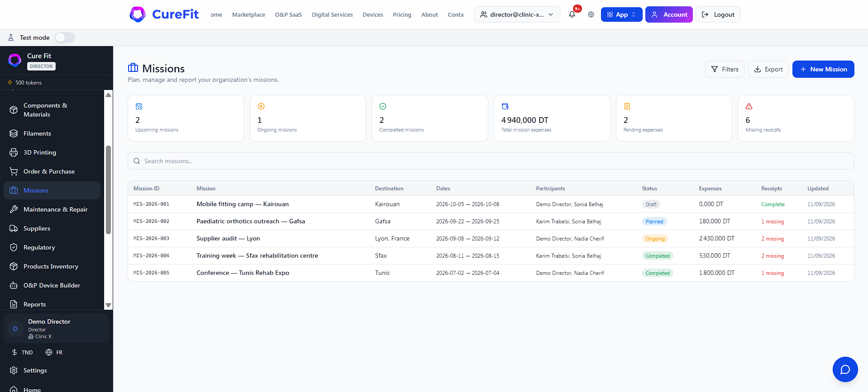Click the Export button
This screenshot has width=868, height=392.
click(x=768, y=69)
